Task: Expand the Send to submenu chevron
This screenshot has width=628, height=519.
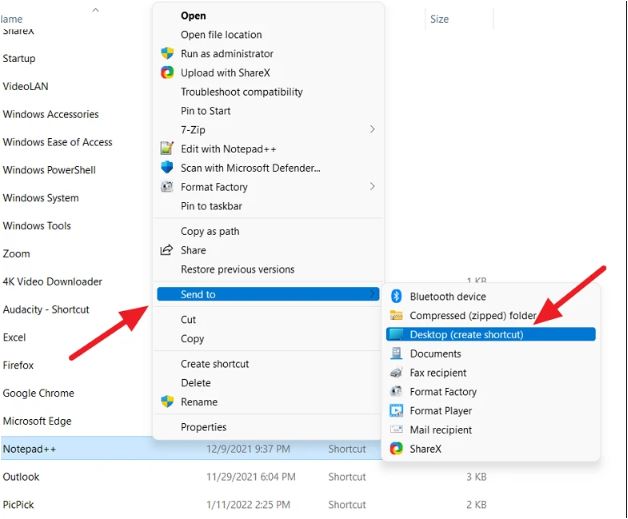Action: 372,294
